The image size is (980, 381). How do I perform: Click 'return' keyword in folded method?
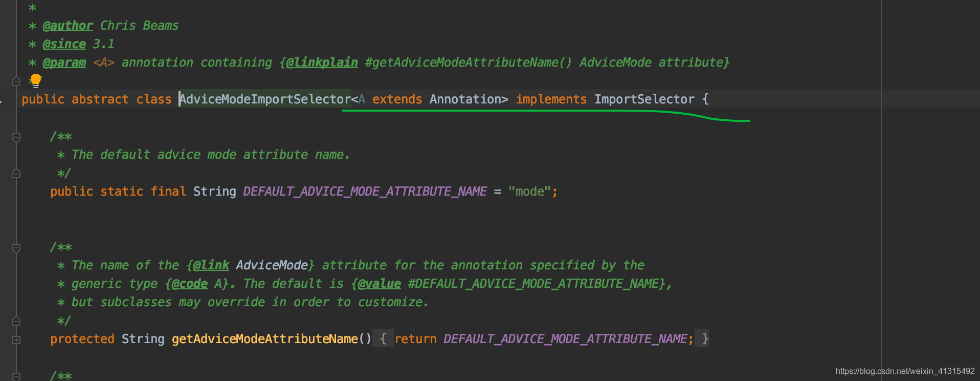pos(415,339)
